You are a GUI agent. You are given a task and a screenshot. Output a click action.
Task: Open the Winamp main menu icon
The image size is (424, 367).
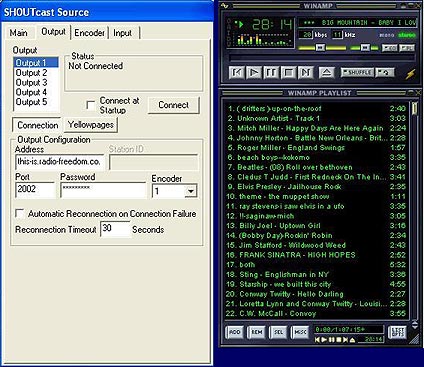pyautogui.click(x=225, y=6)
